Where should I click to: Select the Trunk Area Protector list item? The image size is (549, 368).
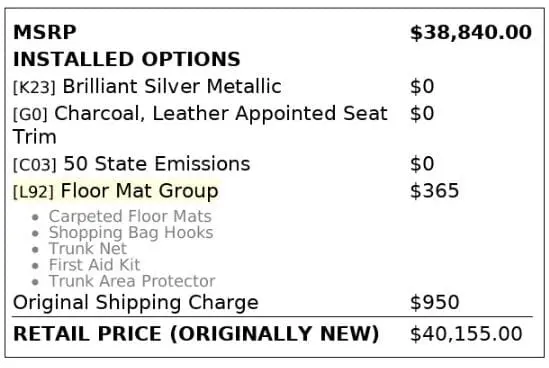132,281
